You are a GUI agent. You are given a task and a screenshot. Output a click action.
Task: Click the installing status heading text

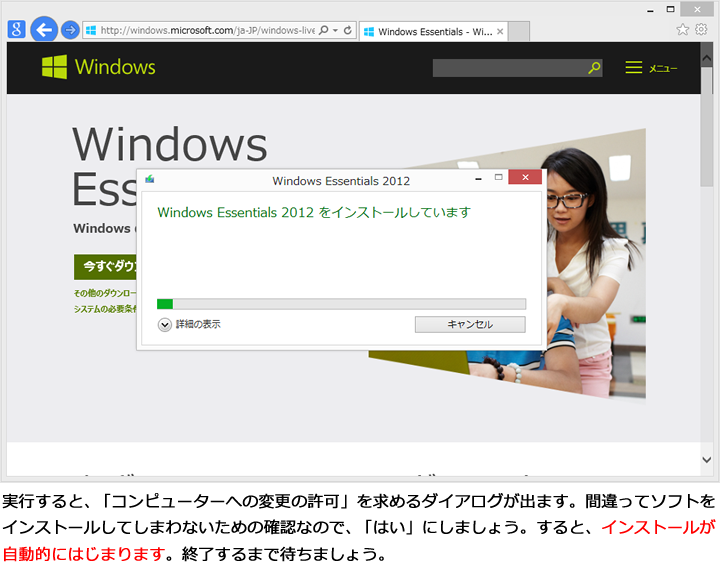click(x=314, y=213)
